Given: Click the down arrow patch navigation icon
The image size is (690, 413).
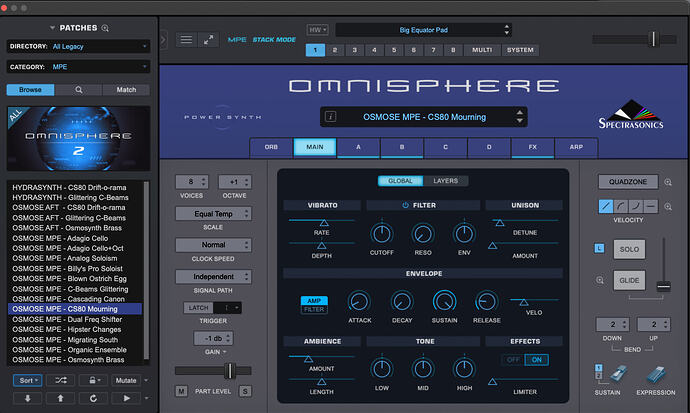Looking at the screenshot, I should pos(27,398).
